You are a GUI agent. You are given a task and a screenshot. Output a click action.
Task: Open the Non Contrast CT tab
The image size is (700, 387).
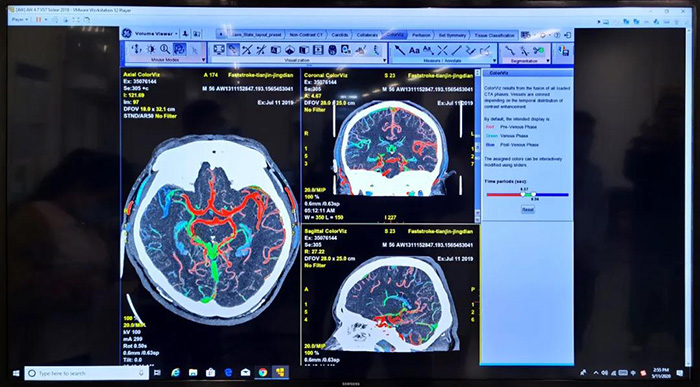pyautogui.click(x=306, y=35)
